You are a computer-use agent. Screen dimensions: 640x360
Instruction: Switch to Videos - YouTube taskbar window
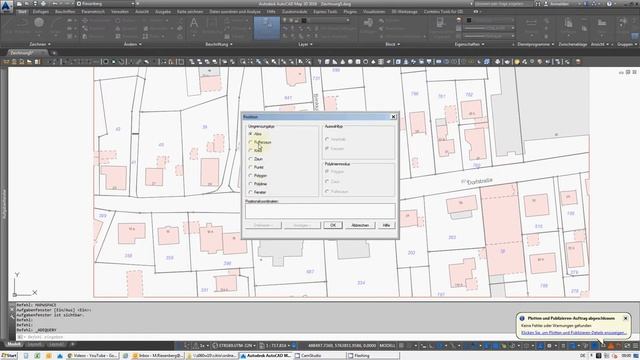92,356
